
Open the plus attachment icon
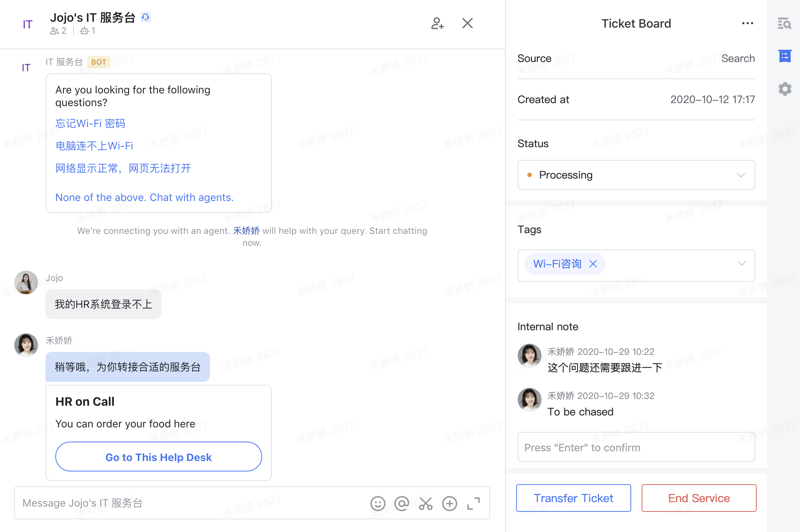pyautogui.click(x=449, y=503)
